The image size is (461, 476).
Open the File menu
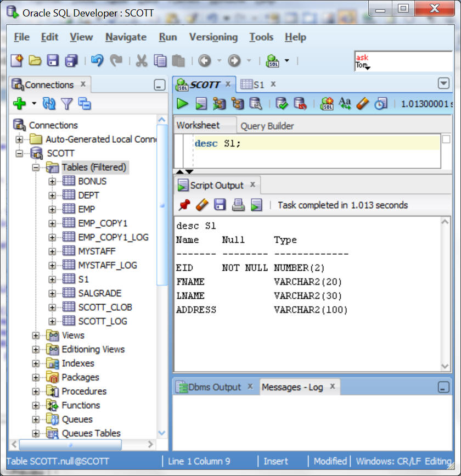point(21,37)
